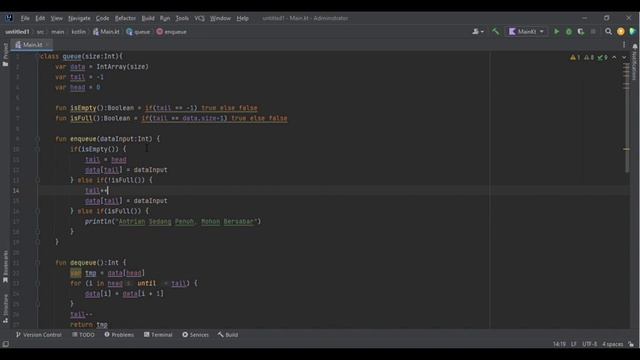Open the Structure sidebar panel
The image size is (640, 360).
click(x=5, y=309)
